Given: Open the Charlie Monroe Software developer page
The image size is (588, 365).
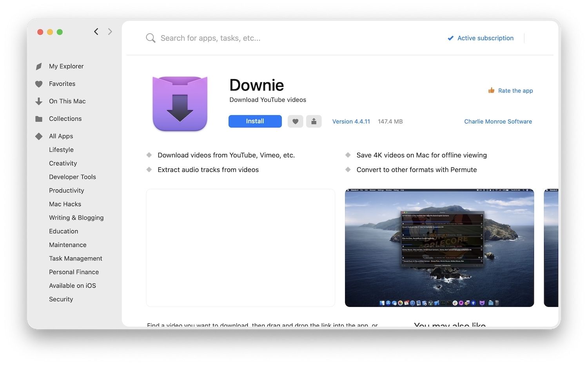Looking at the screenshot, I should (x=498, y=121).
